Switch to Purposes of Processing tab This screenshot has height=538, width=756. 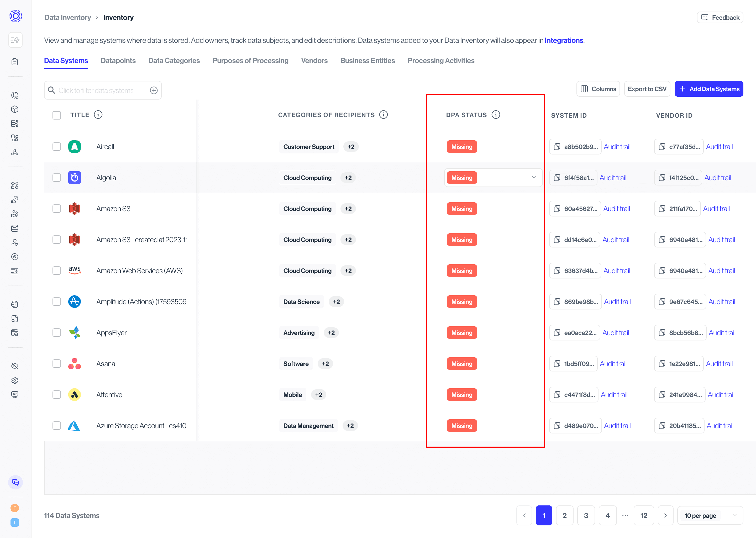pos(250,61)
